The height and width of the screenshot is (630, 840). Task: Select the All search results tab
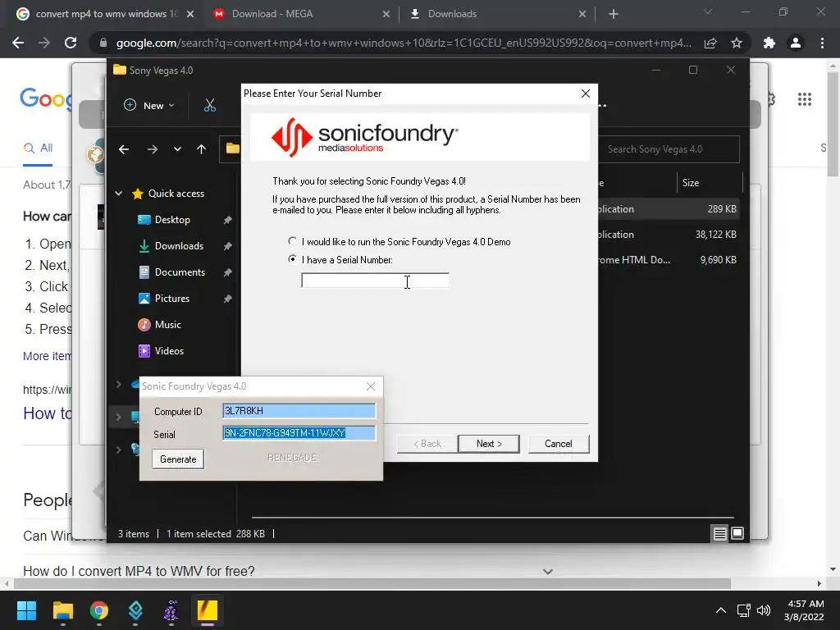pos(38,148)
